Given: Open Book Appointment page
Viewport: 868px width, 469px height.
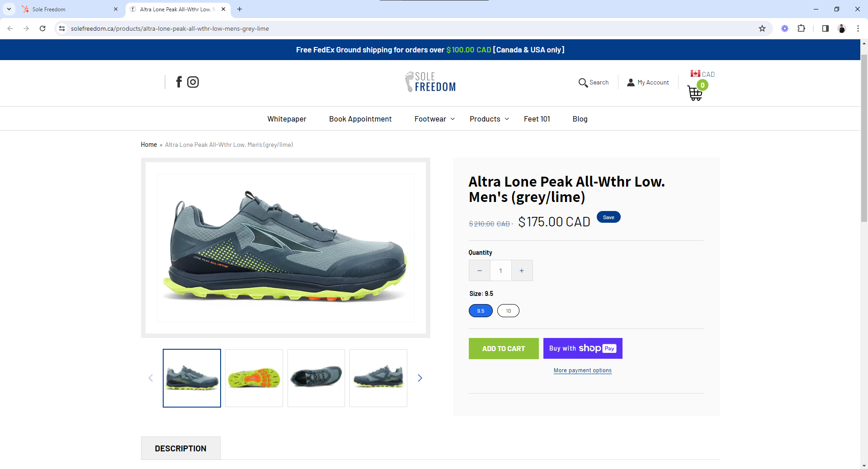Looking at the screenshot, I should point(360,119).
